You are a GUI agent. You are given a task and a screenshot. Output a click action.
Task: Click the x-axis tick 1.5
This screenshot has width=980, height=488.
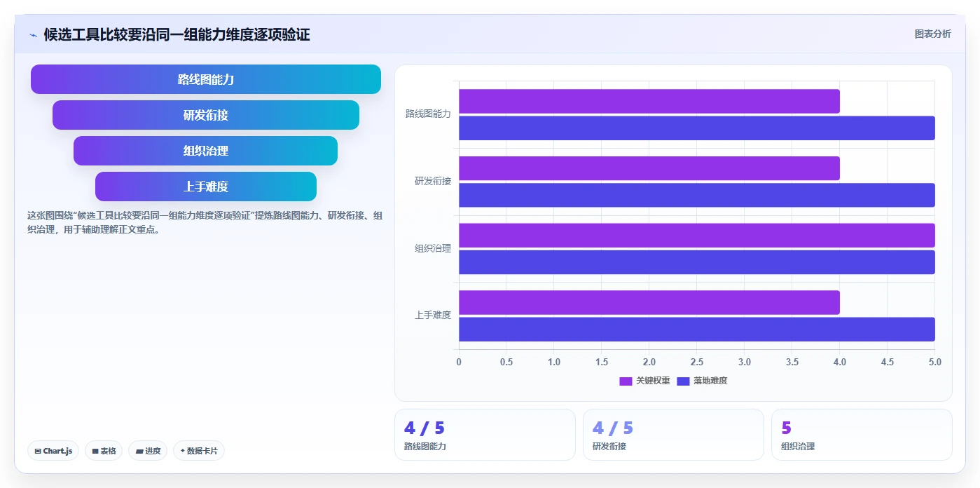click(602, 362)
